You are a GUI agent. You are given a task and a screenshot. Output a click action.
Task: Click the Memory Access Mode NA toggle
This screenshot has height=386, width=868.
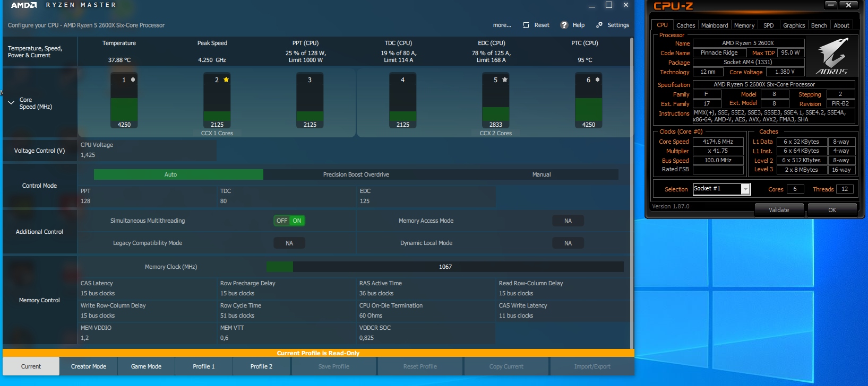[568, 221]
